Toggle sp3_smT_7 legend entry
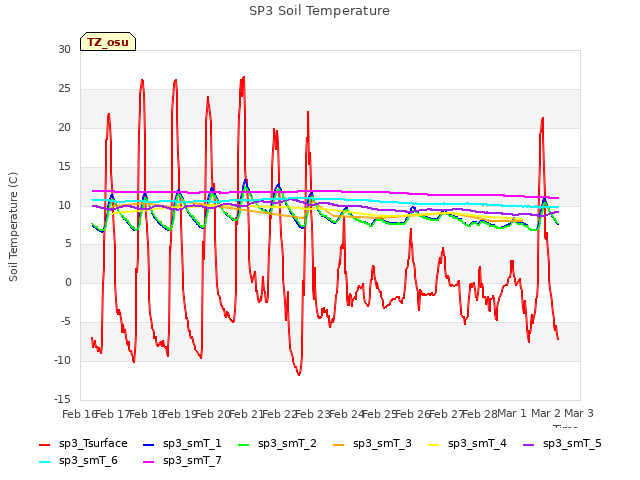Screen dimensions: 640x480 182,460
